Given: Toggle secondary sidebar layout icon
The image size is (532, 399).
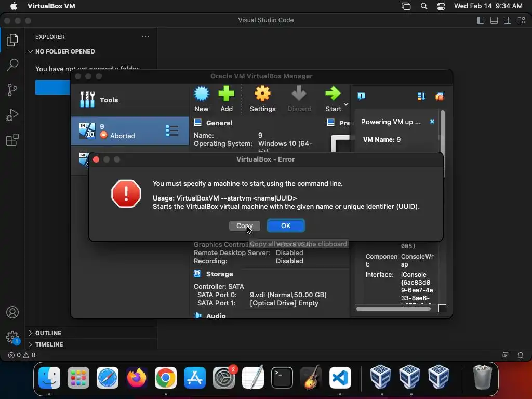Looking at the screenshot, I should (508, 20).
